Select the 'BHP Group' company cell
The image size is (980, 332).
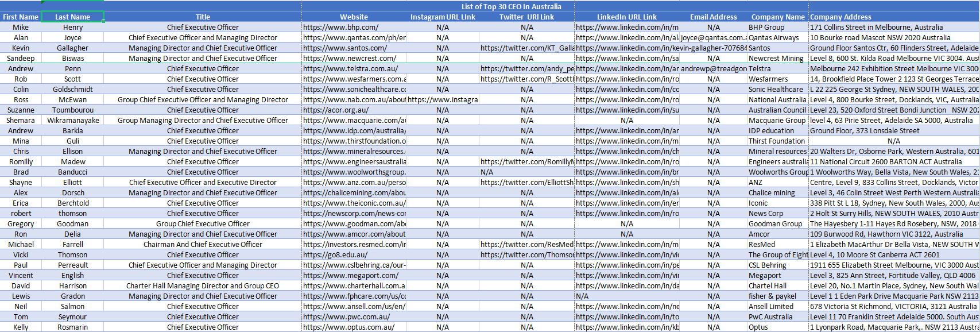point(778,27)
